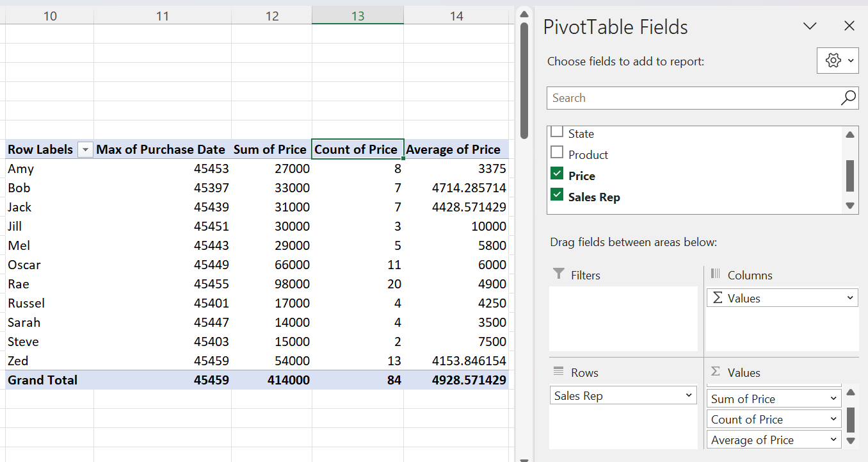Click the search magnifier icon
This screenshot has height=462, width=868.
click(x=848, y=97)
